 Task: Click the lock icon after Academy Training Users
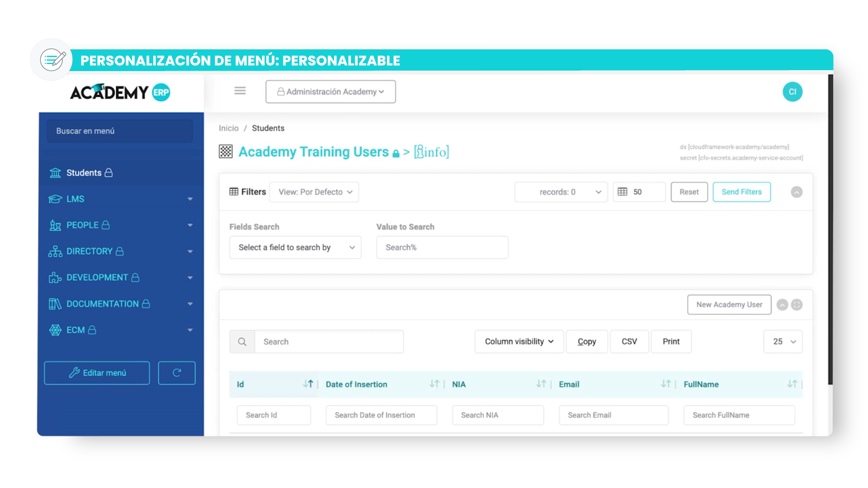pyautogui.click(x=396, y=154)
